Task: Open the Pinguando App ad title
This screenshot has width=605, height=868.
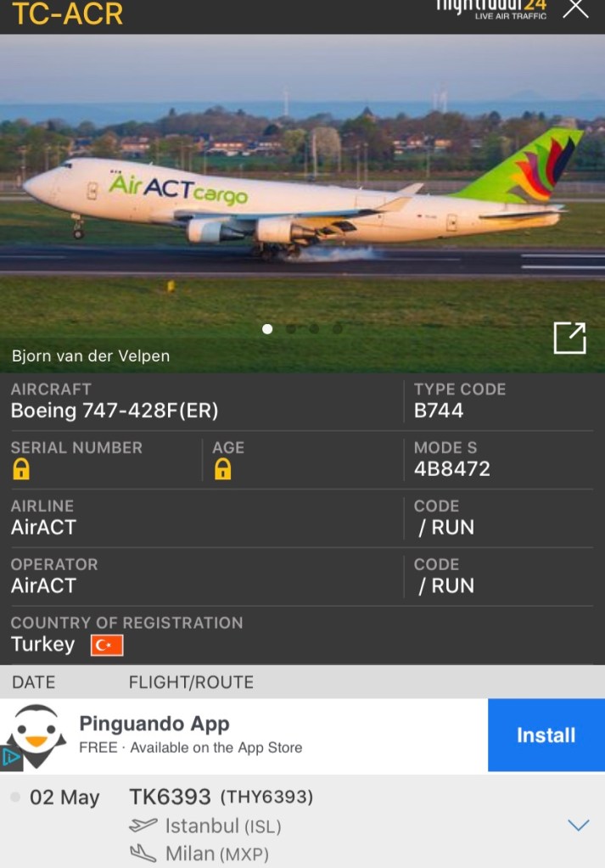Action: coord(154,724)
